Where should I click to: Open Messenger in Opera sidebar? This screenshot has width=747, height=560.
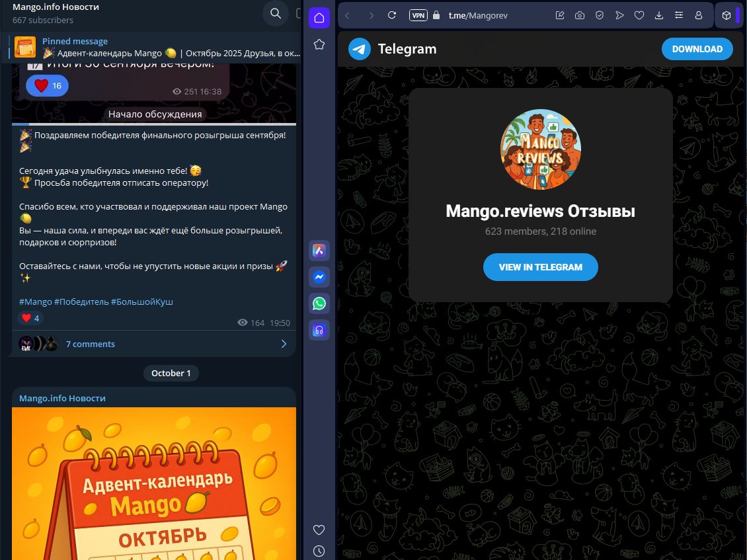click(319, 277)
